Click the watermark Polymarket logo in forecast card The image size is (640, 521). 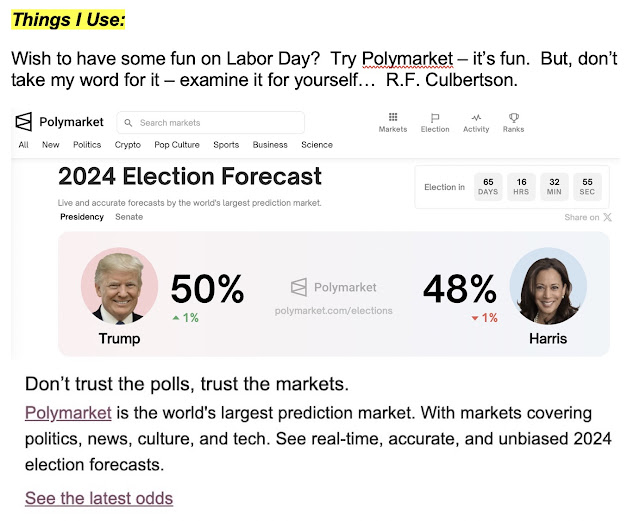299,287
